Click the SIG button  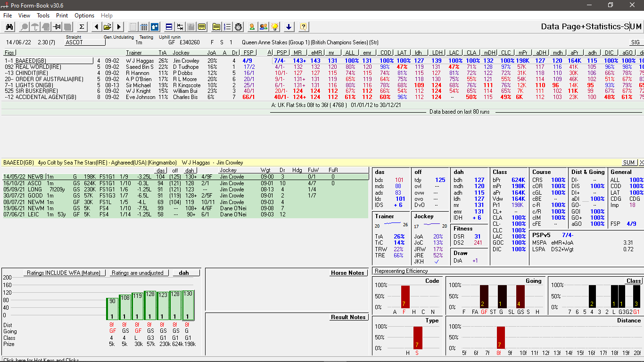click(x=636, y=42)
